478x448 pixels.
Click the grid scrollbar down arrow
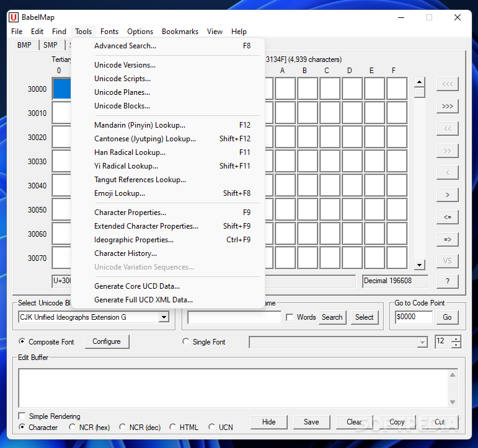[420, 265]
